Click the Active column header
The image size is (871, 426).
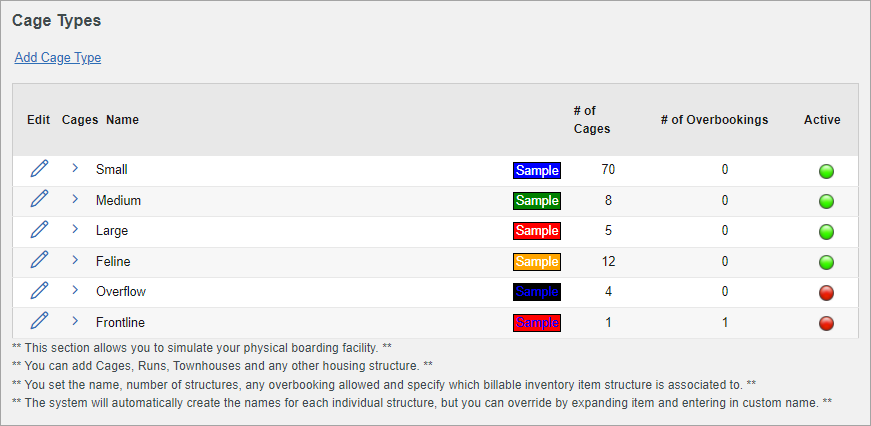pyautogui.click(x=822, y=120)
